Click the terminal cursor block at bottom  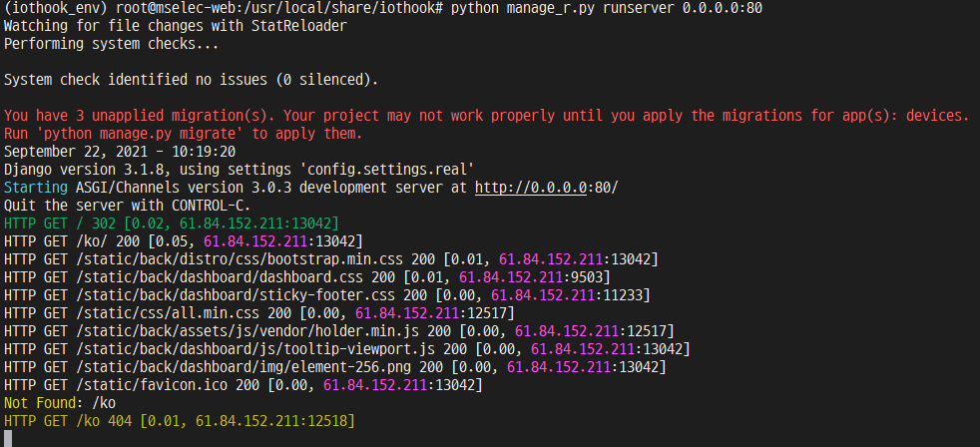(8, 439)
